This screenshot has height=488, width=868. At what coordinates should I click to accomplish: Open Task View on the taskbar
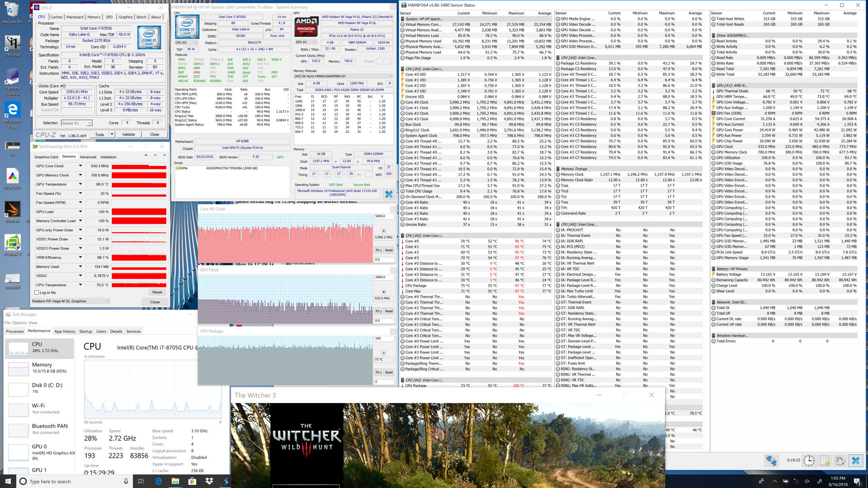(x=141, y=481)
